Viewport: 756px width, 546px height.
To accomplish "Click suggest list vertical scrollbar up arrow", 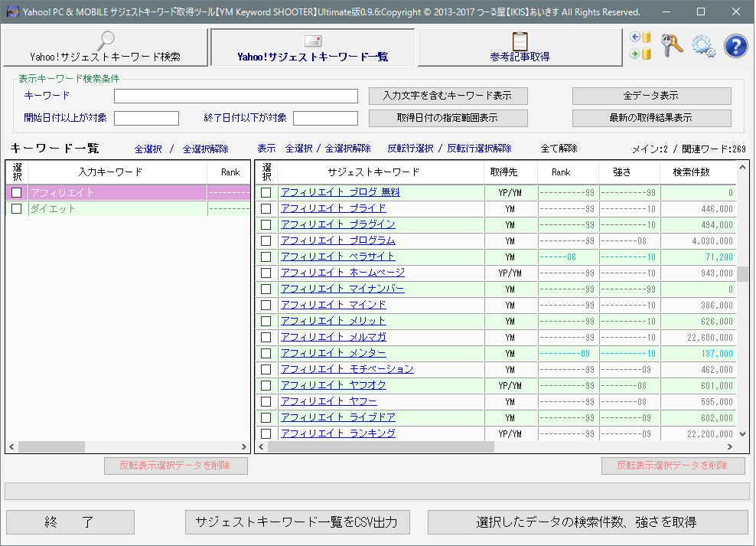I will (x=742, y=168).
